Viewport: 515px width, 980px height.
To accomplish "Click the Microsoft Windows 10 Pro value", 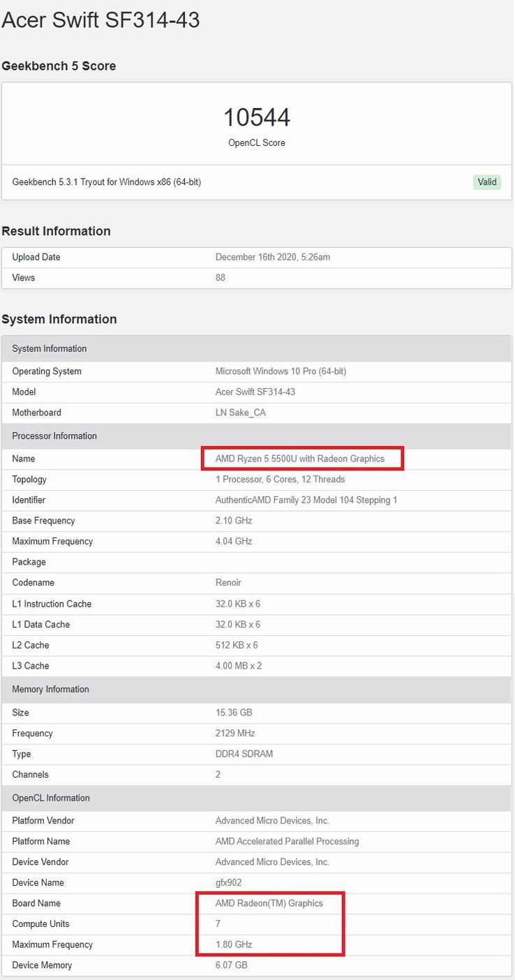I will click(281, 371).
